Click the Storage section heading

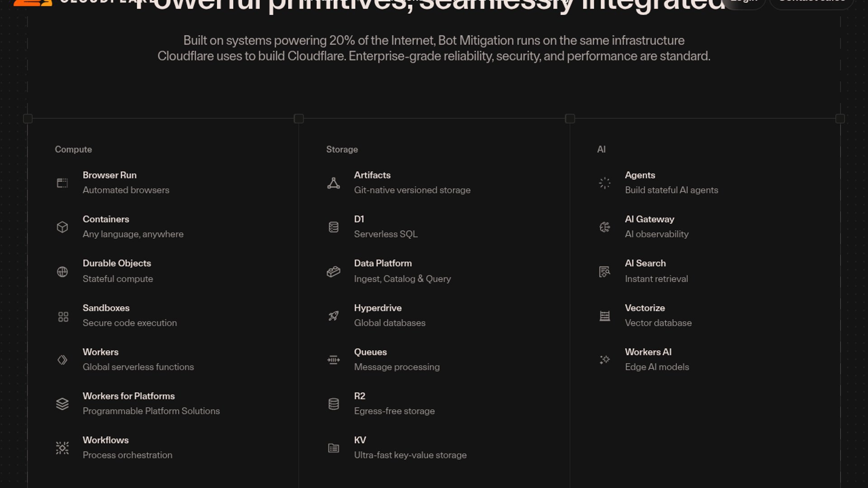(342, 150)
